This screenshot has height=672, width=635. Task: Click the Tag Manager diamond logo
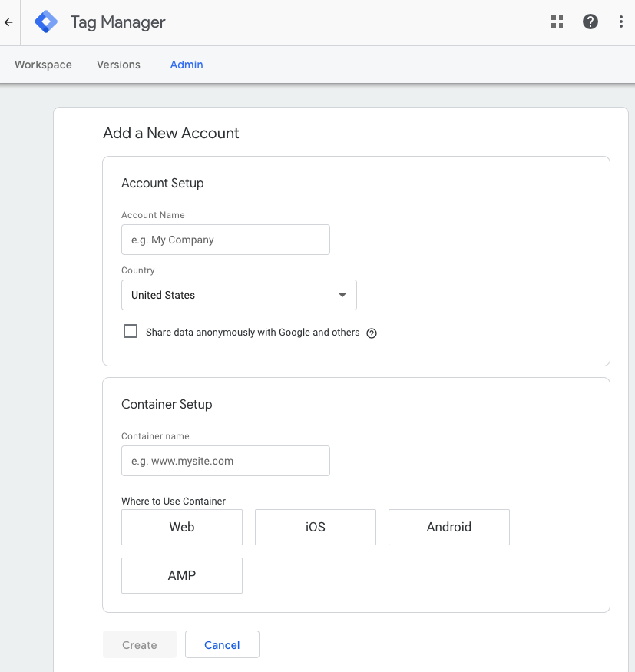point(46,22)
